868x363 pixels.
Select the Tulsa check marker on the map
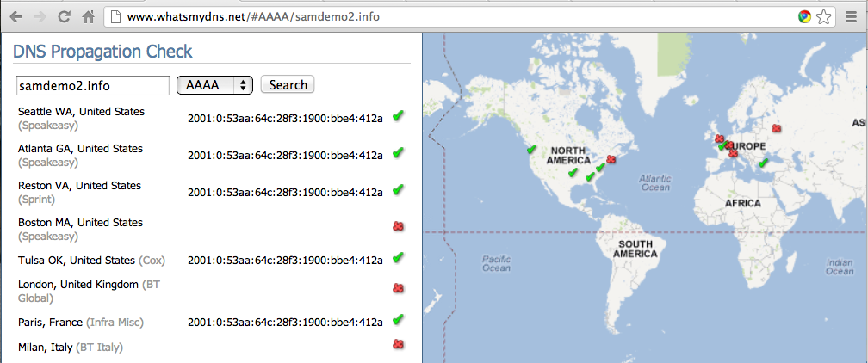coord(573,173)
